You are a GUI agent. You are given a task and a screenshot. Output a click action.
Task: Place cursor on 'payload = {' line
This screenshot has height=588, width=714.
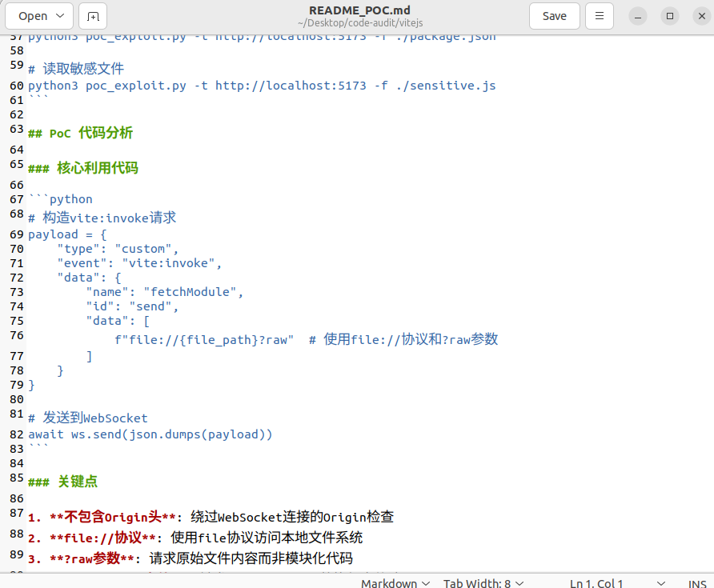click(x=67, y=235)
